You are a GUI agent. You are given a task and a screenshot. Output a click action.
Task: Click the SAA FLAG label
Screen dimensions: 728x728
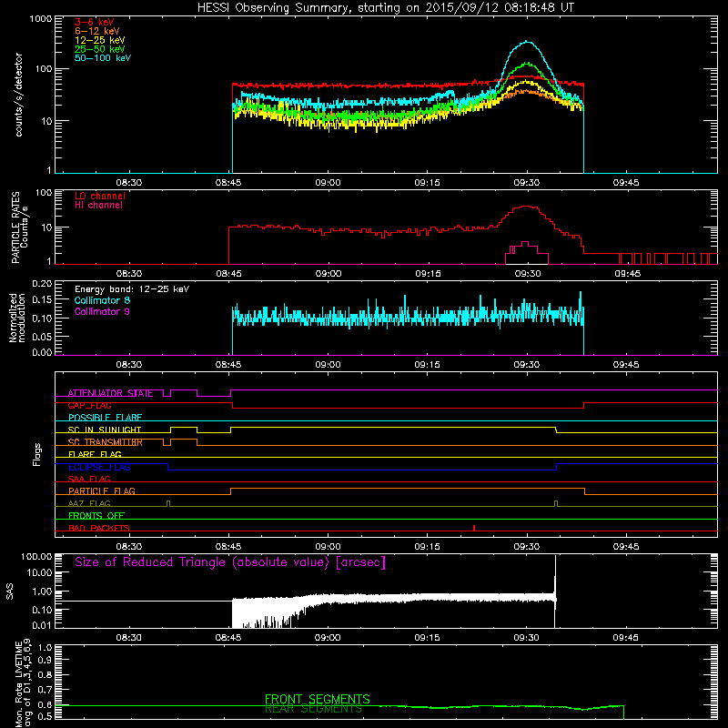tap(89, 479)
